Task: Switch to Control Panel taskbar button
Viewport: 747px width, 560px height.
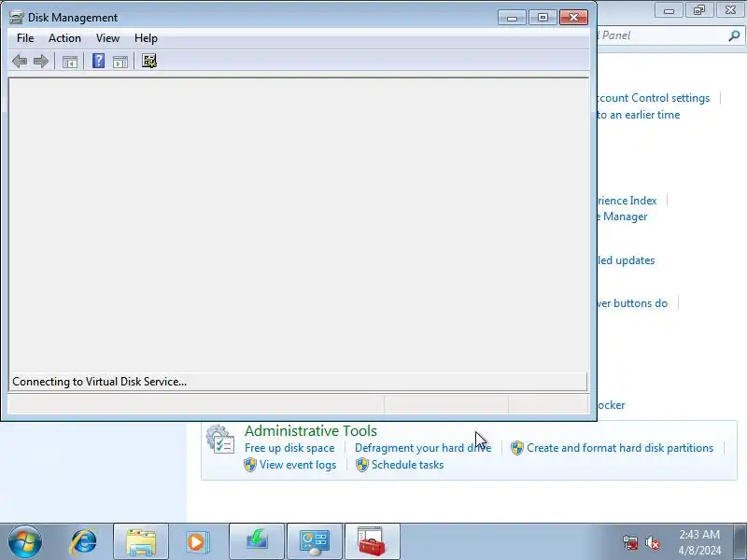Action: tap(315, 542)
